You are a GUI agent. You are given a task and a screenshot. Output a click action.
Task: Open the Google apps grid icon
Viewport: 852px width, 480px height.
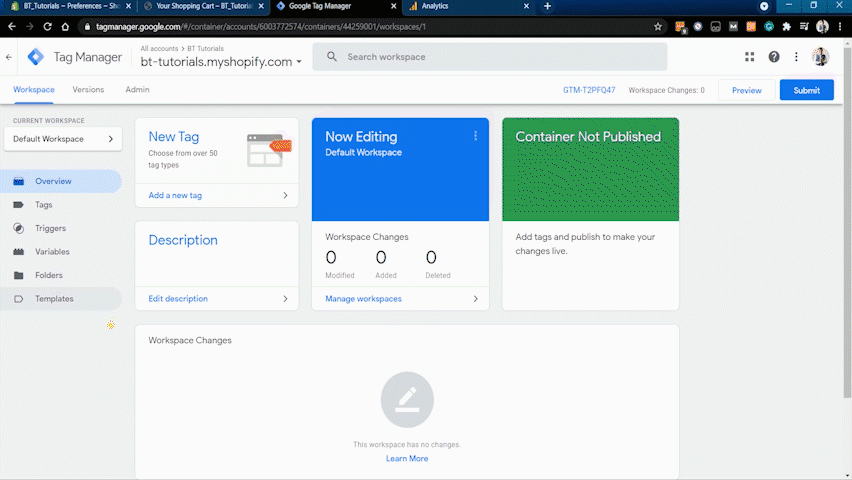(x=749, y=57)
